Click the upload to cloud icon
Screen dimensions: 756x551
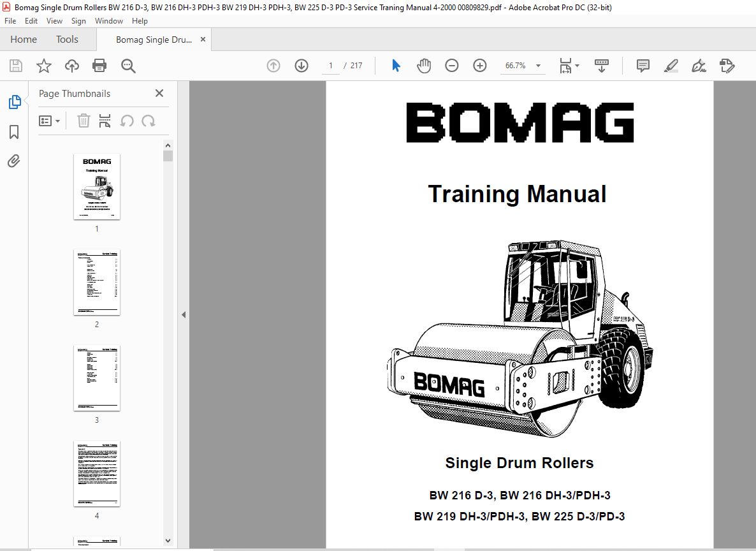pos(72,66)
